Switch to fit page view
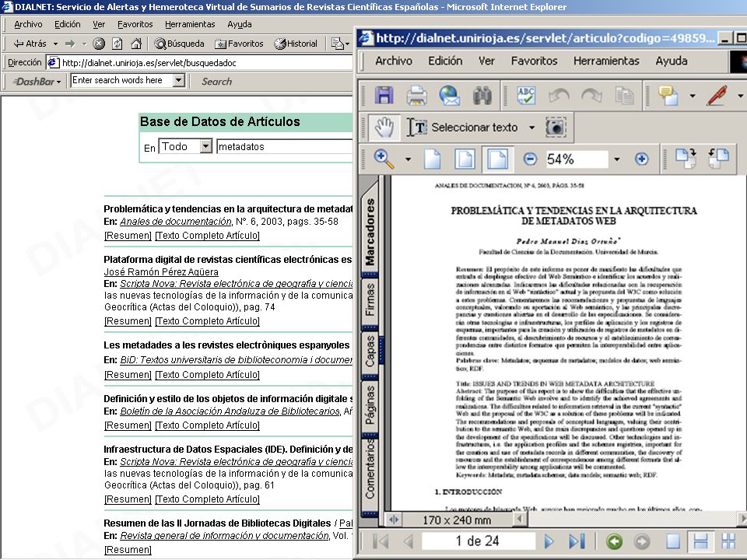The width and height of the screenshot is (747, 560). [465, 159]
